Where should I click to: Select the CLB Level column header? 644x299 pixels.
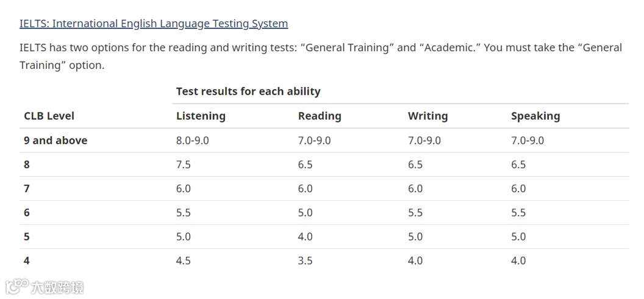pyautogui.click(x=49, y=116)
